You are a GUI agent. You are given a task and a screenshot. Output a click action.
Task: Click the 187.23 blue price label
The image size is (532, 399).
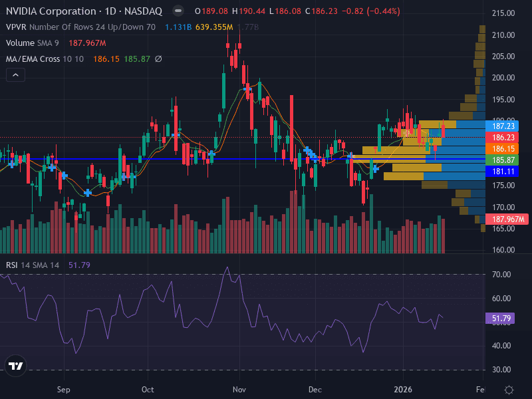point(503,126)
